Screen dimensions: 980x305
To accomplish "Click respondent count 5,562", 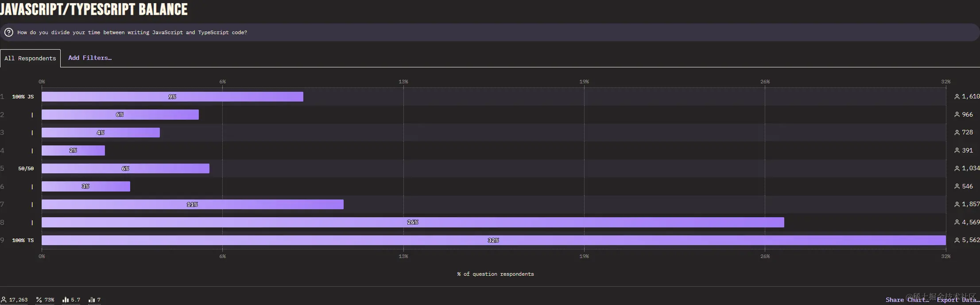I will click(971, 240).
